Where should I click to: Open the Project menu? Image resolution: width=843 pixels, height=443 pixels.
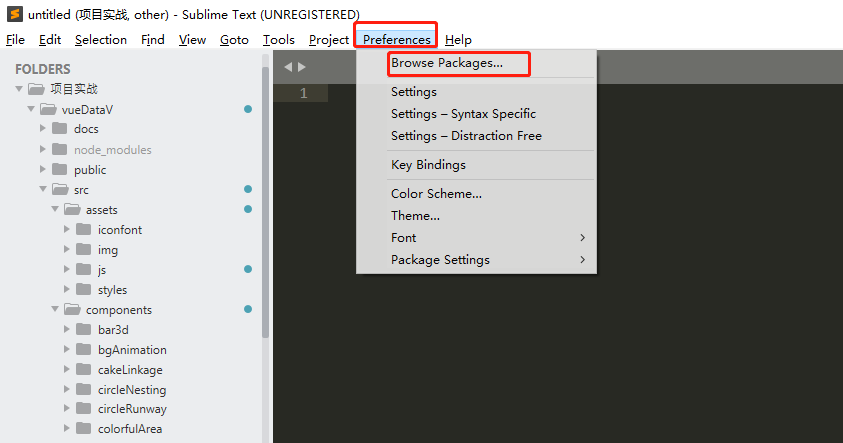coord(329,40)
